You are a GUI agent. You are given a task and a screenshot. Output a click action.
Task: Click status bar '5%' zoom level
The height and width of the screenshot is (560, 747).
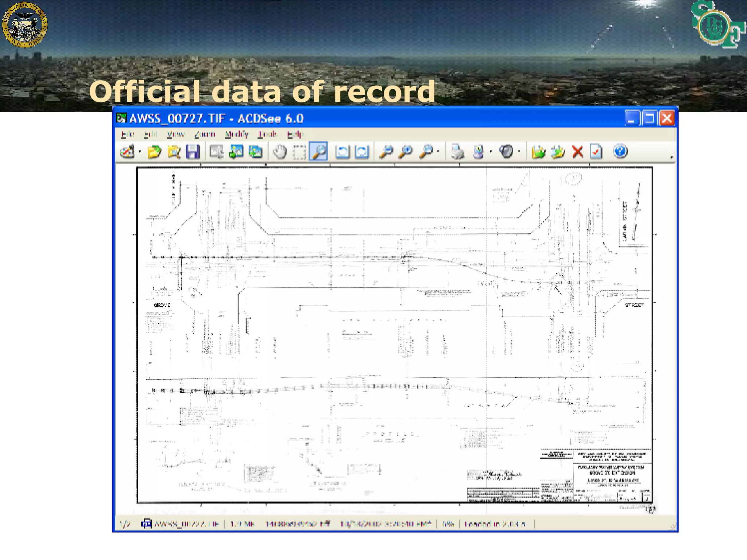[448, 524]
